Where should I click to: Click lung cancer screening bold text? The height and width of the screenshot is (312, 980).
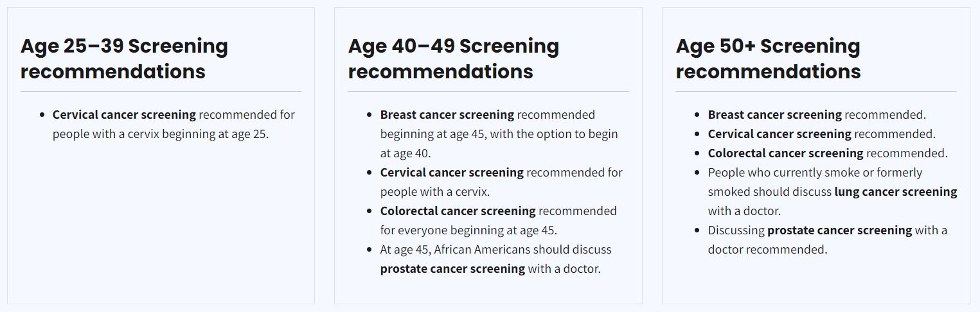pyautogui.click(x=896, y=192)
